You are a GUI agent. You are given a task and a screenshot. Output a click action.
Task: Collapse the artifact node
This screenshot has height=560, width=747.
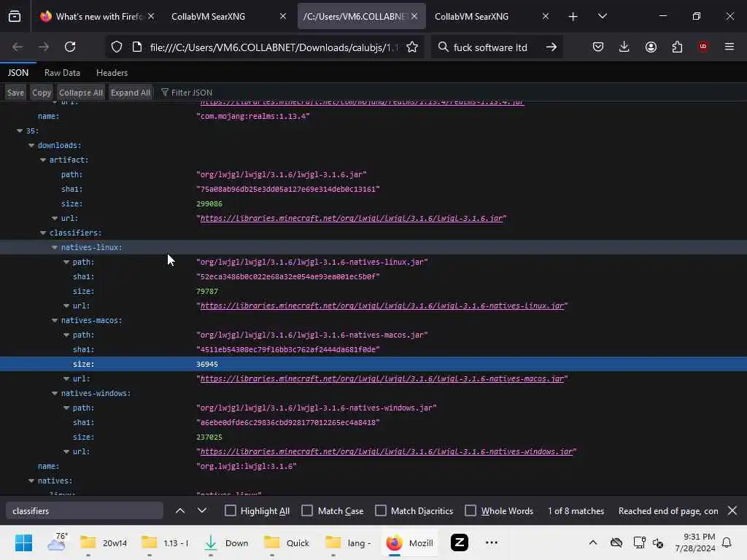[x=43, y=160]
